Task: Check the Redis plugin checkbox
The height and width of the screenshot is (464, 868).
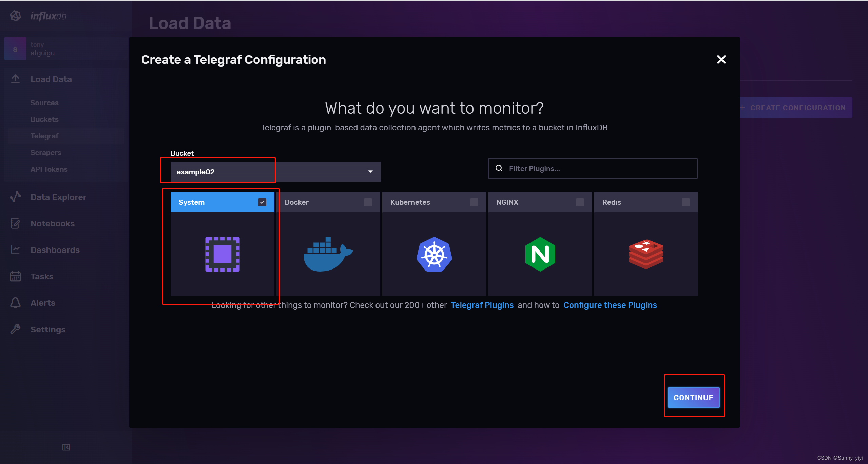Action: tap(686, 202)
